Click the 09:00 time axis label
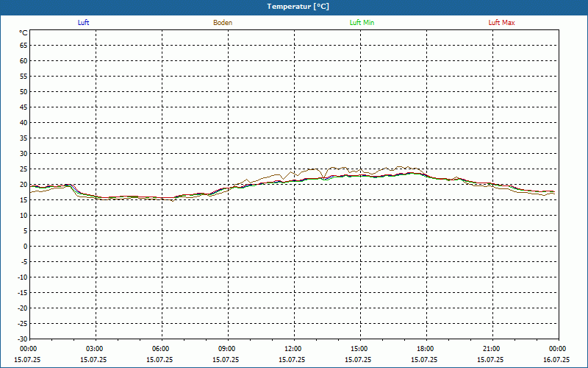 tap(228, 349)
